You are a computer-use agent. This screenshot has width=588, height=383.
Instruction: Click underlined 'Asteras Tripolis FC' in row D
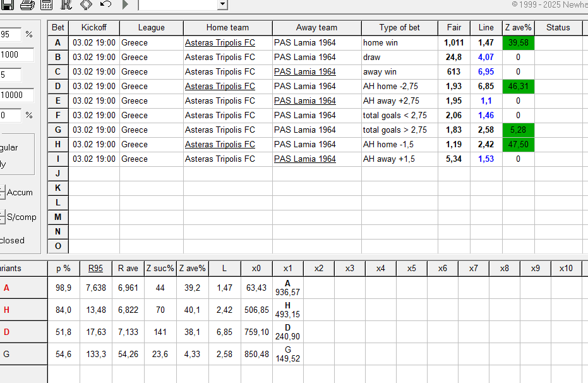pos(220,87)
